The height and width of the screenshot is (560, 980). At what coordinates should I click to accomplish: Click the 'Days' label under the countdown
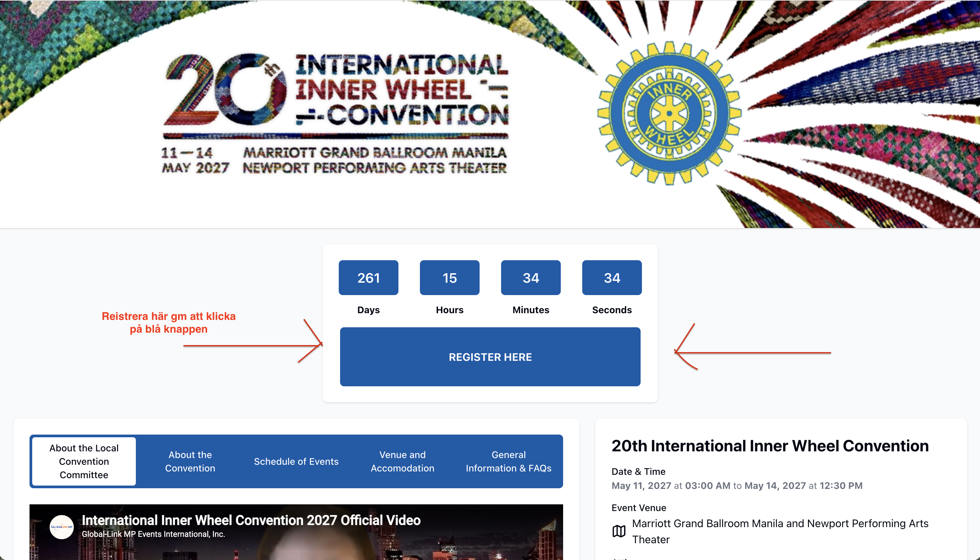(x=369, y=310)
